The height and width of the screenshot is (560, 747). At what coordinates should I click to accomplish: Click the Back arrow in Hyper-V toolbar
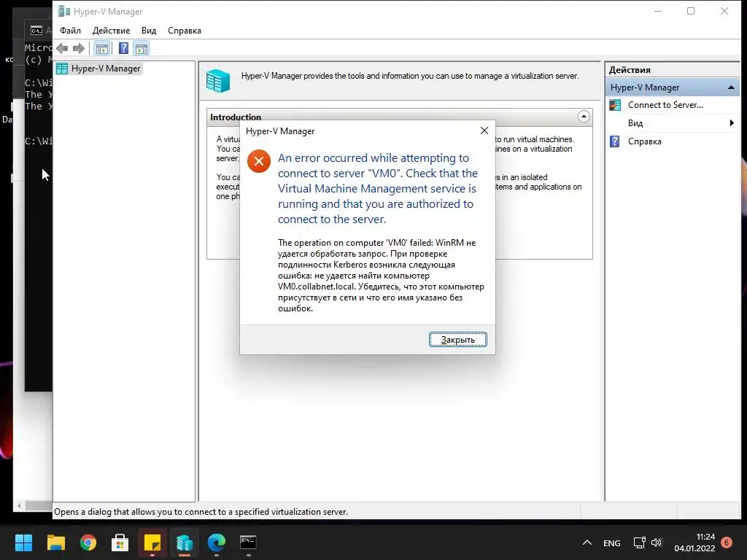click(x=62, y=48)
